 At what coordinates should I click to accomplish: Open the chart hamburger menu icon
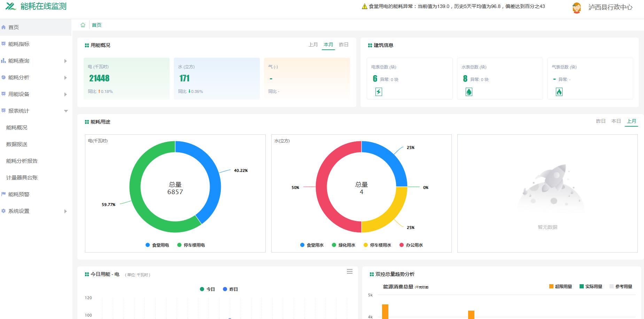(x=350, y=271)
